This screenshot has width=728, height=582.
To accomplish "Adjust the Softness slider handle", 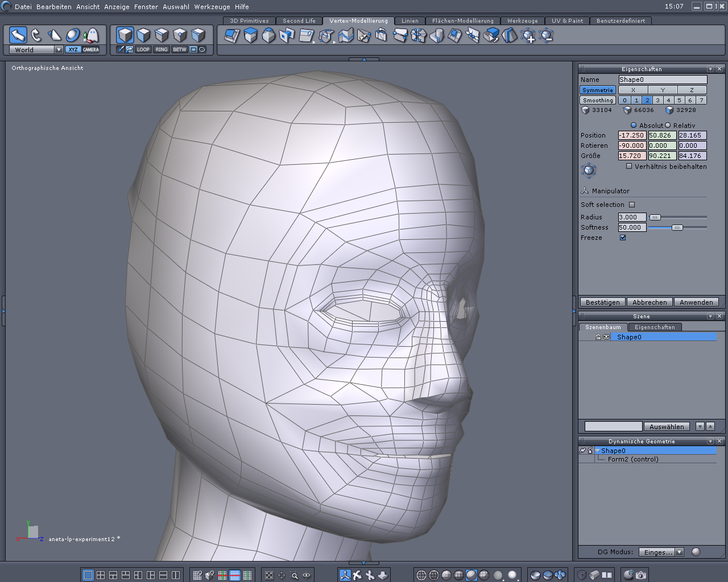I will point(677,227).
